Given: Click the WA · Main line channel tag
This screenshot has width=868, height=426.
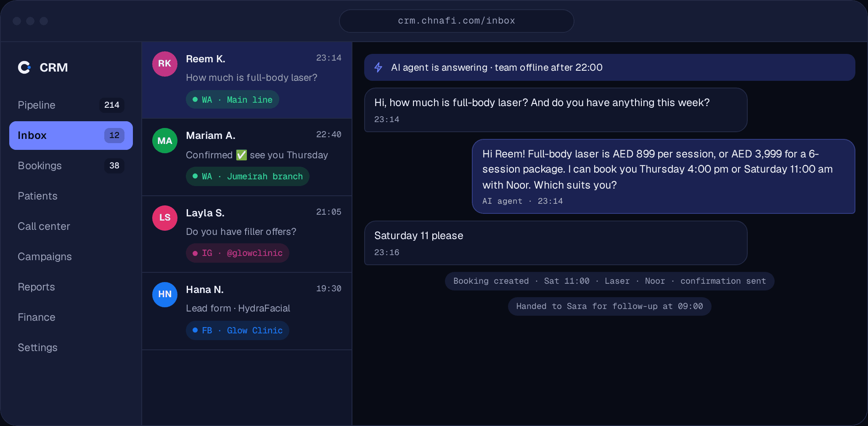Looking at the screenshot, I should point(233,100).
